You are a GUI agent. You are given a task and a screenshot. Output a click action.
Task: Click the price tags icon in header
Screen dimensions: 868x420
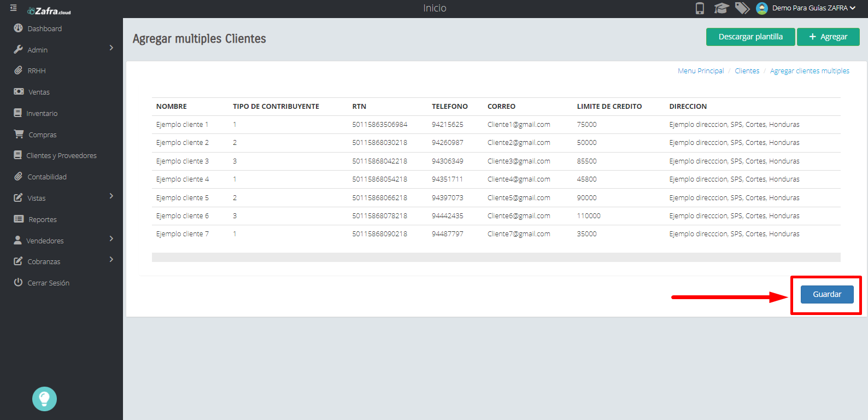[x=742, y=8]
